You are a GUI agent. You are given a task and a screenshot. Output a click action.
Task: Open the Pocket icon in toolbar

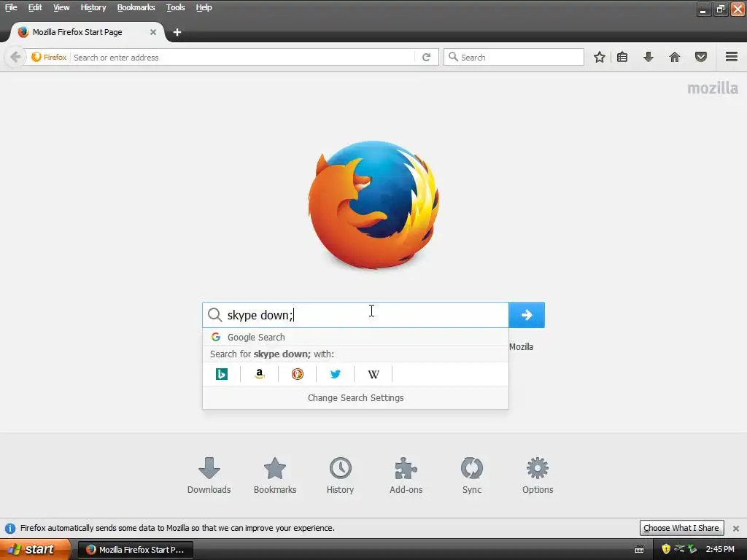coord(701,57)
